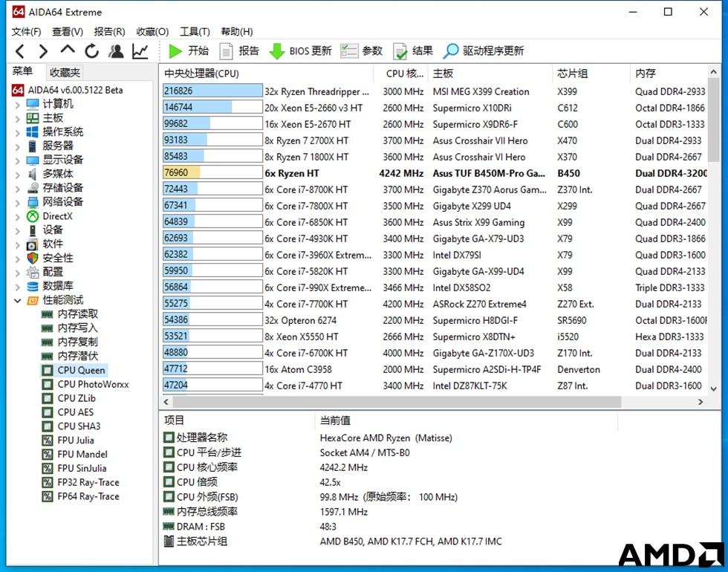Image resolution: width=728 pixels, height=572 pixels.
Task: Select the DirectX icon in the tree
Action: pyautogui.click(x=33, y=216)
